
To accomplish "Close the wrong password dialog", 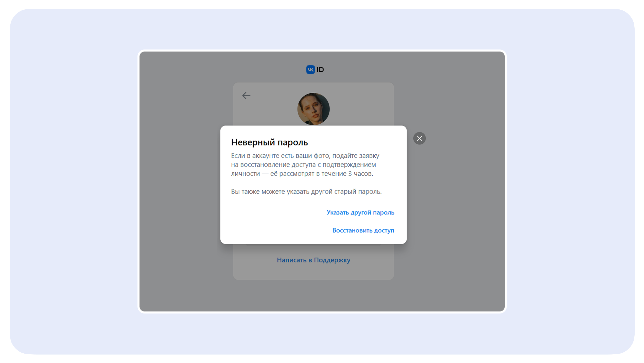I will pos(419,138).
